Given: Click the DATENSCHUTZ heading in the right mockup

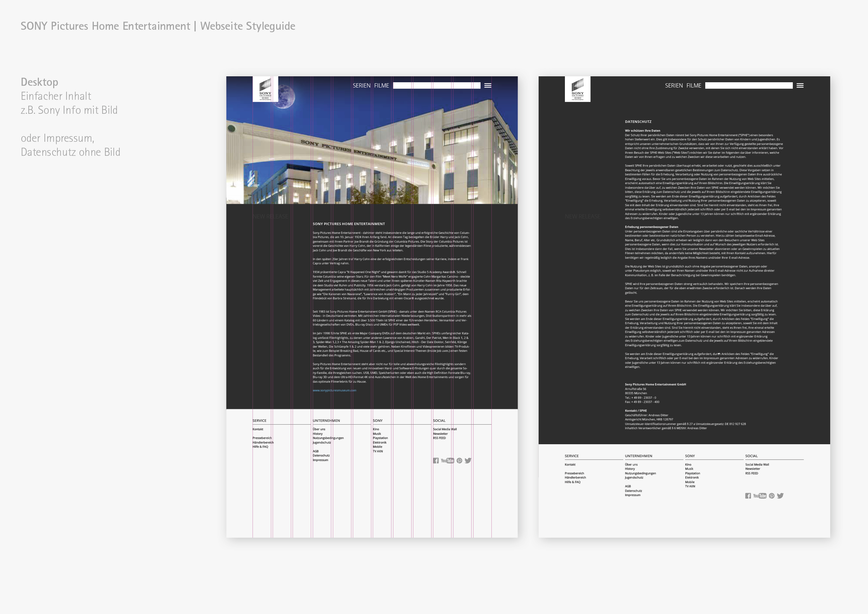Looking at the screenshot, I should (x=638, y=122).
